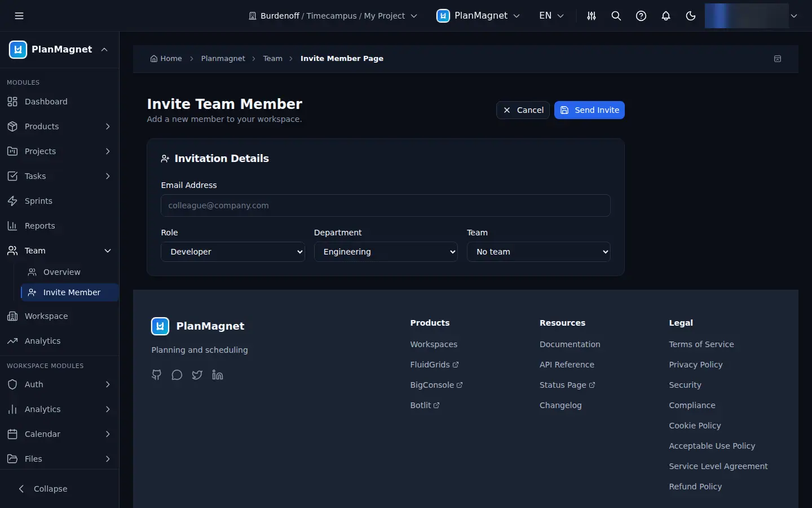Viewport: 812px width, 508px height.
Task: Open the settings sliders icon in top bar
Action: coord(592,16)
